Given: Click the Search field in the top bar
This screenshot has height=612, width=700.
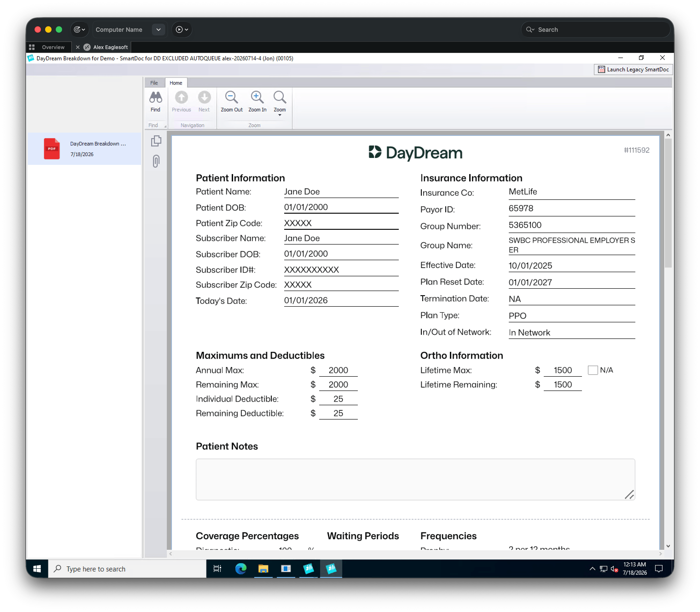Looking at the screenshot, I should click(x=596, y=30).
